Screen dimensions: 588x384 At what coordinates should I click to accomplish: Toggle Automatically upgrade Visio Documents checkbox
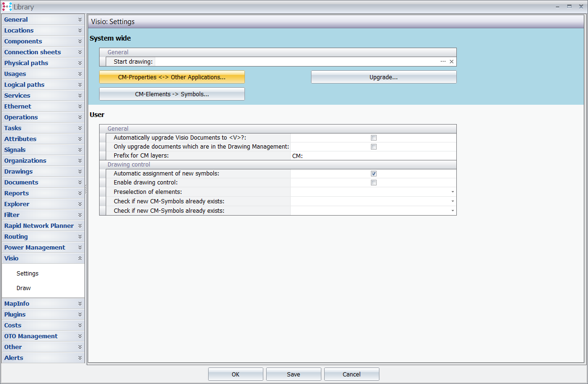point(374,138)
